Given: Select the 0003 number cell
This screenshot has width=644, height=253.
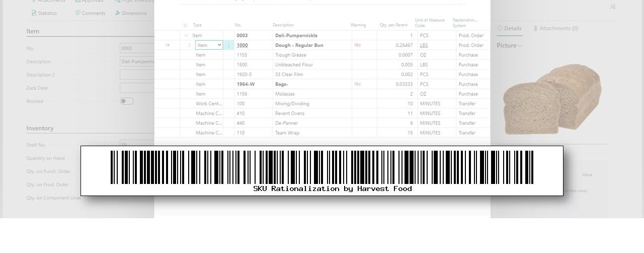Looking at the screenshot, I should click(x=254, y=36).
